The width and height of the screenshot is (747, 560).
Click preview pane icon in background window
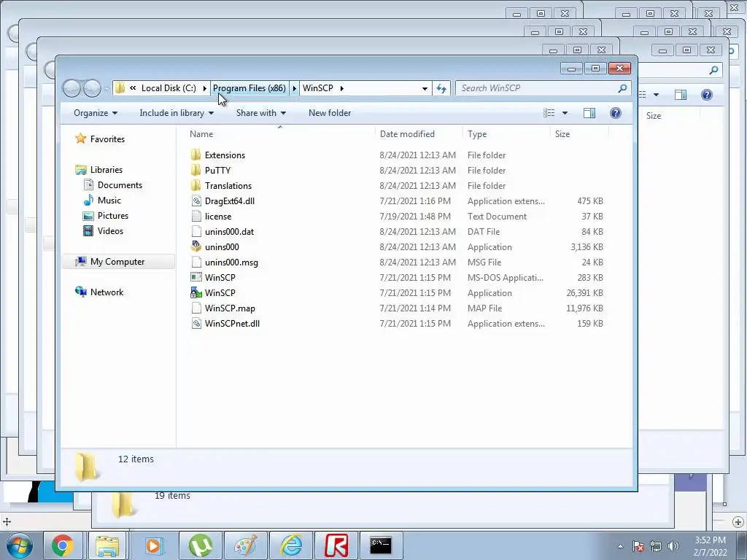pyautogui.click(x=681, y=95)
